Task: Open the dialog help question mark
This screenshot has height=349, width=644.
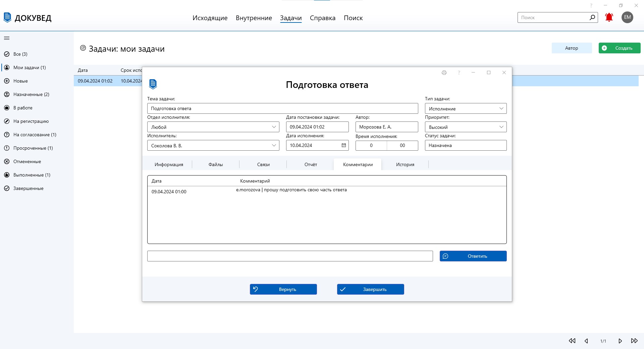Action: pyautogui.click(x=459, y=72)
